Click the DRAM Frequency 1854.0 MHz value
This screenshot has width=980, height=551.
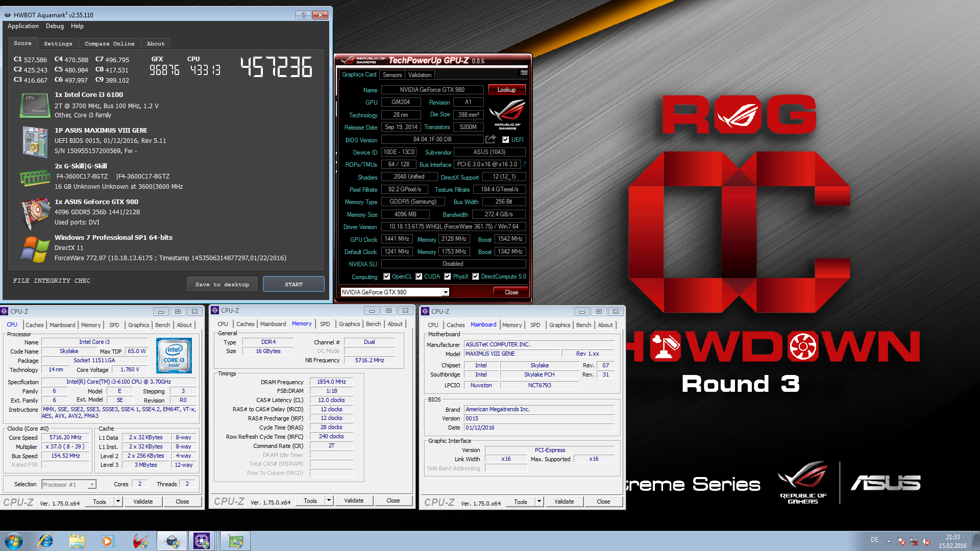point(331,382)
